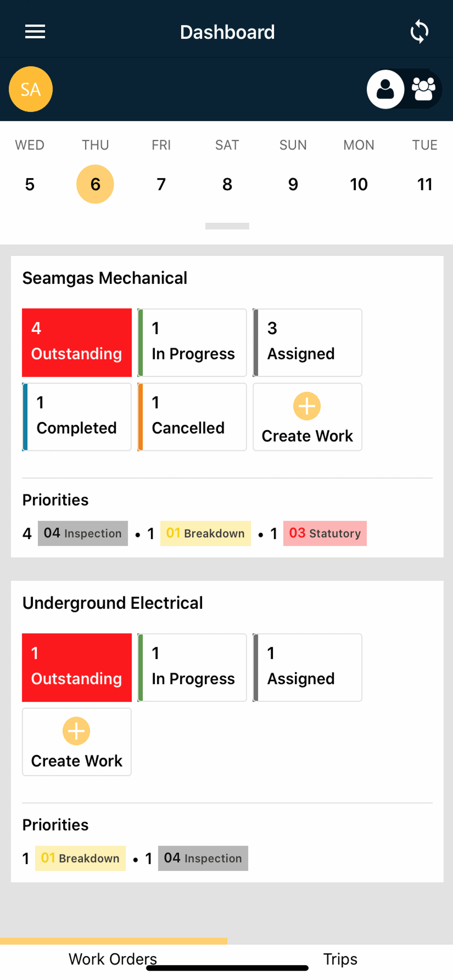Select yellow 01 Breakdown tag under Seamgas

(205, 533)
